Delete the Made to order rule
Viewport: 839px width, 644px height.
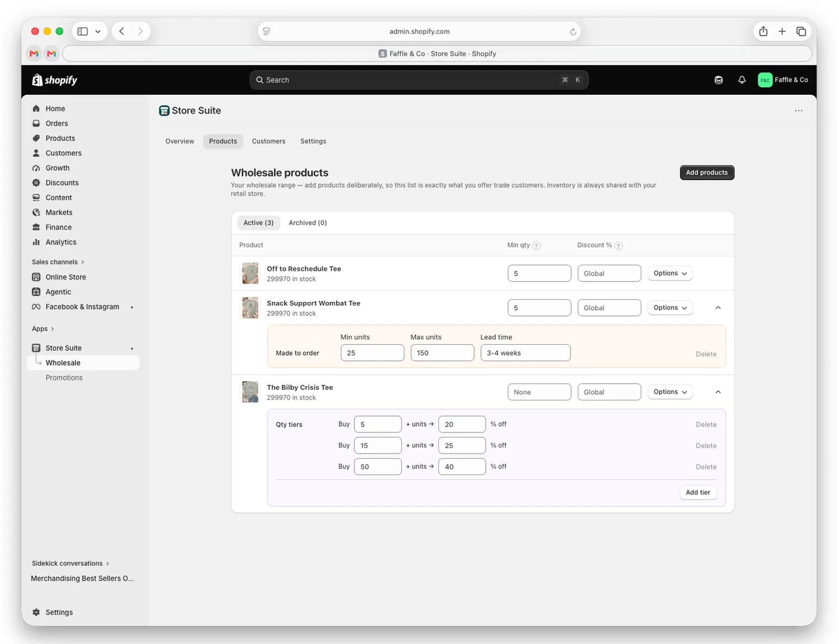(706, 354)
